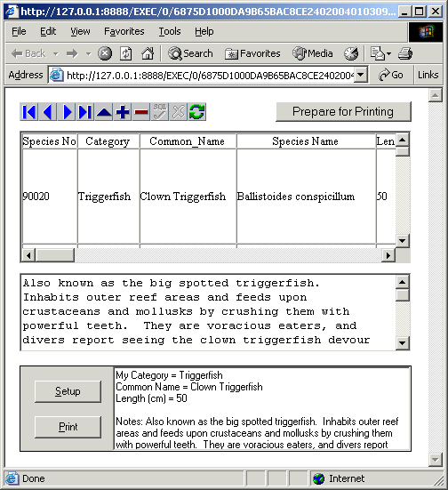
Task: Click the notes memo scroll down arrow
Action: point(403,342)
